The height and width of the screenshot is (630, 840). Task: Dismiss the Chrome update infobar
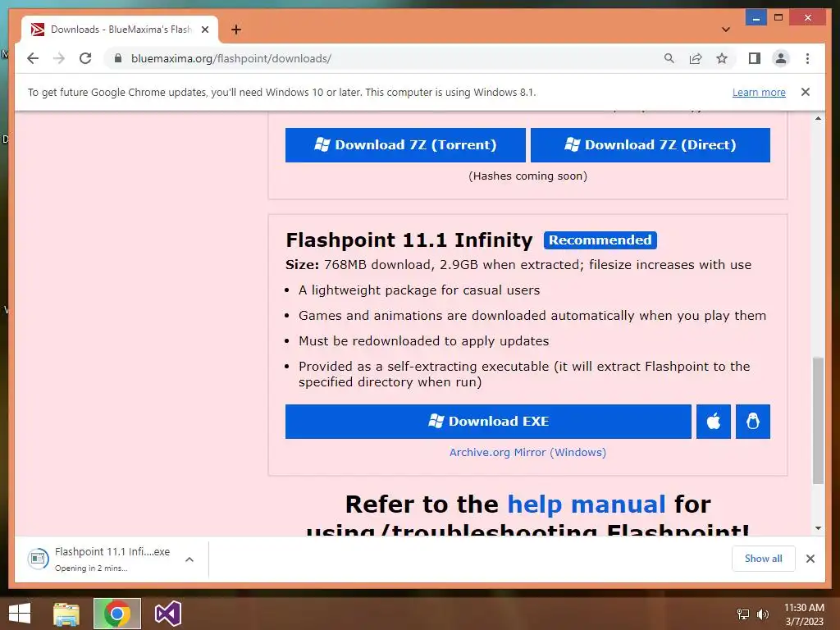pyautogui.click(x=806, y=92)
